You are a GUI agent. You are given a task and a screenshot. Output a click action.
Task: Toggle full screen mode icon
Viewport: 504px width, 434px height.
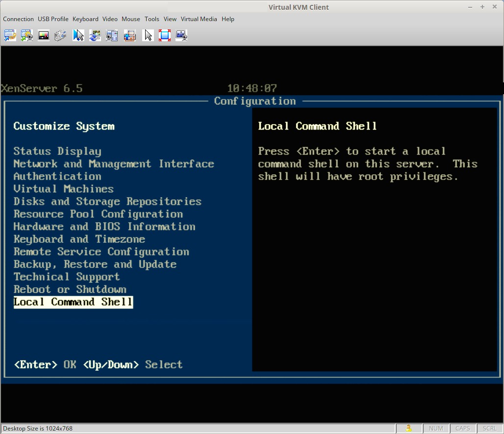165,35
